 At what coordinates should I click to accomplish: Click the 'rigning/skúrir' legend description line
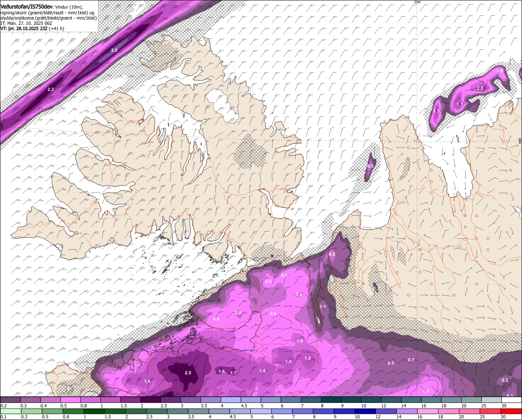47,13
